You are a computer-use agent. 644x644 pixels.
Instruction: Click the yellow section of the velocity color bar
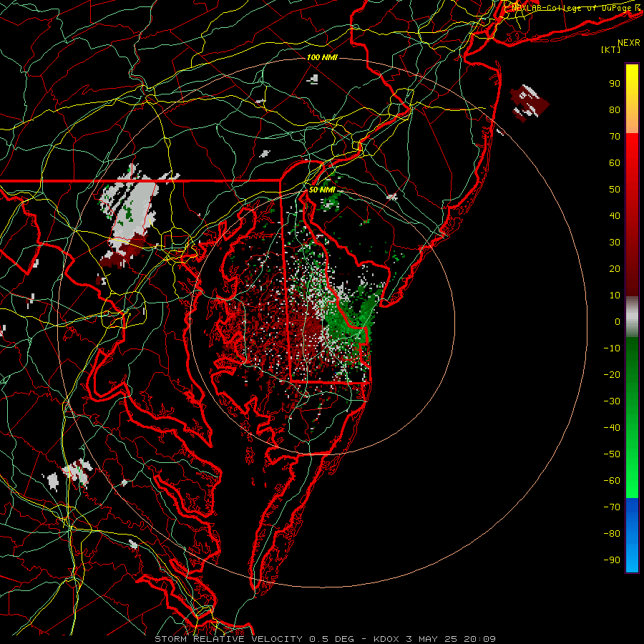click(x=632, y=99)
